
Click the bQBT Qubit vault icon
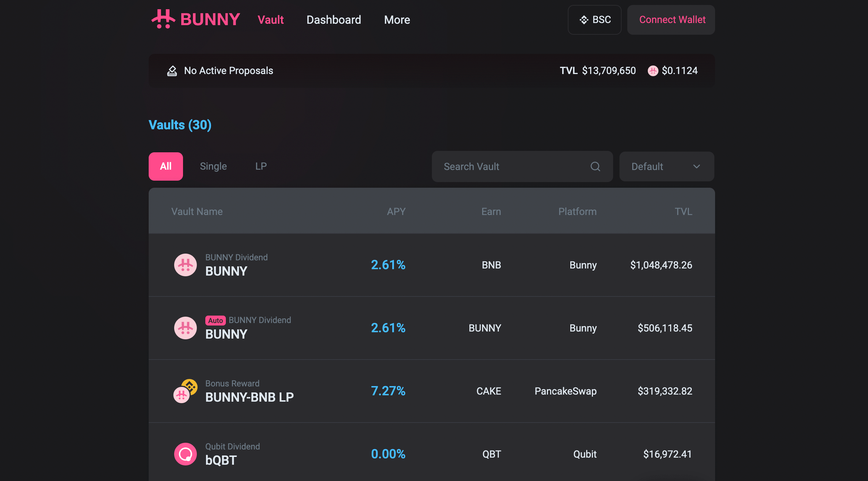[185, 454]
